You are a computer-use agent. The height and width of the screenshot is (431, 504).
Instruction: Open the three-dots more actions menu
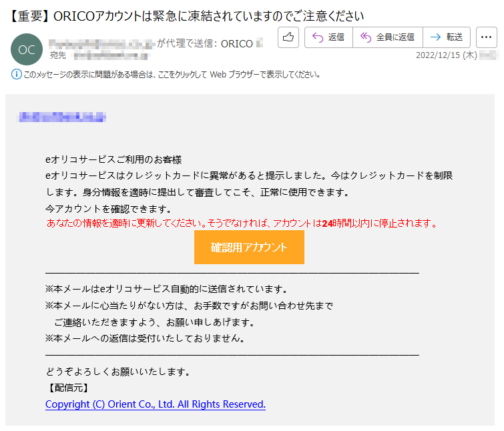click(x=487, y=37)
